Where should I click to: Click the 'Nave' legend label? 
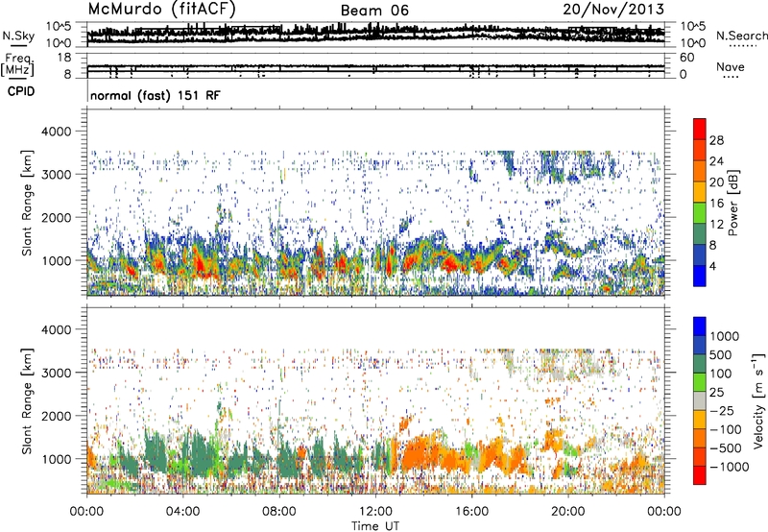pos(731,66)
